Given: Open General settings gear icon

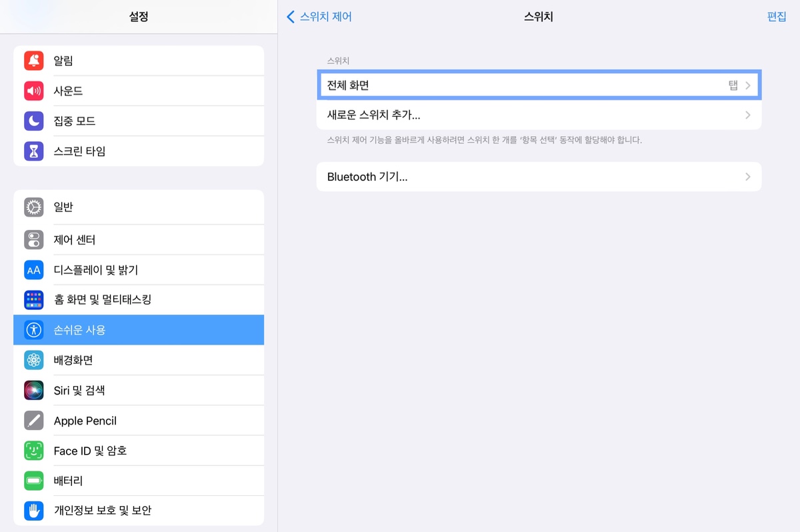Looking at the screenshot, I should (34, 207).
